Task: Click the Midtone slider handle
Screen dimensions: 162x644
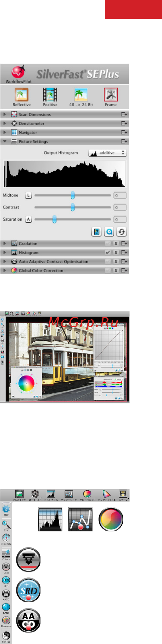Action: click(x=72, y=195)
